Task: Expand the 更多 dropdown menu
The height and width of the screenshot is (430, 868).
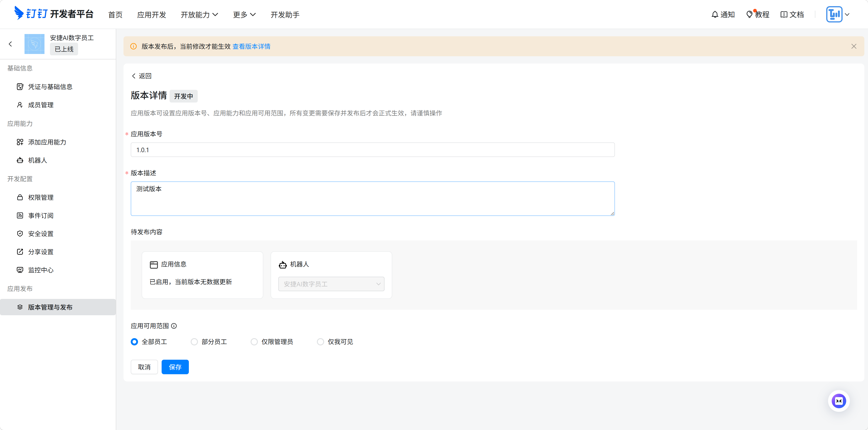Action: point(244,15)
